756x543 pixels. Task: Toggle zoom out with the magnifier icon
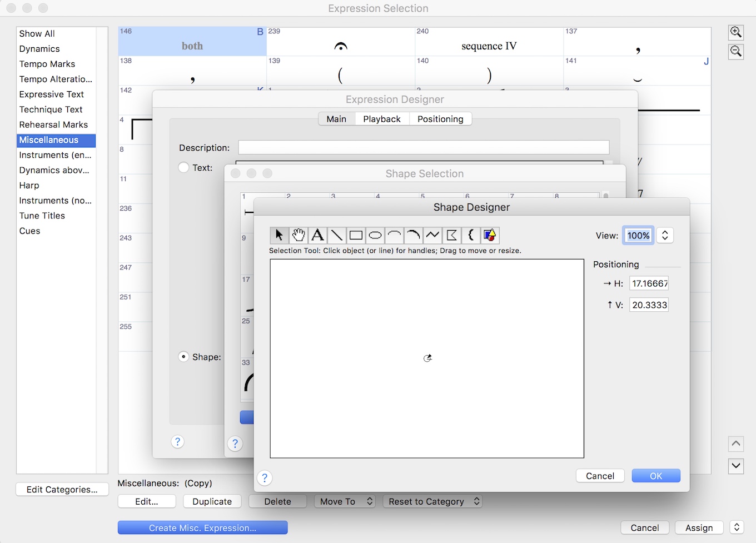(735, 51)
